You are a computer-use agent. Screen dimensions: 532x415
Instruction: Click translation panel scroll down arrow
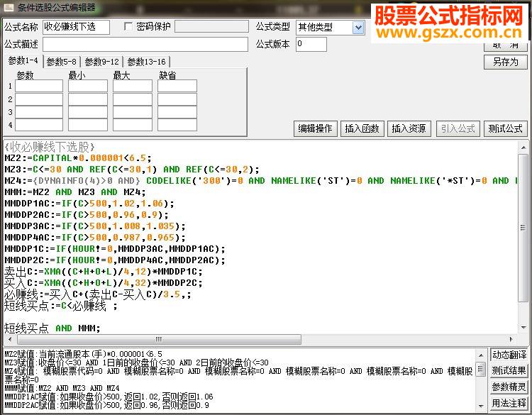coord(481,406)
